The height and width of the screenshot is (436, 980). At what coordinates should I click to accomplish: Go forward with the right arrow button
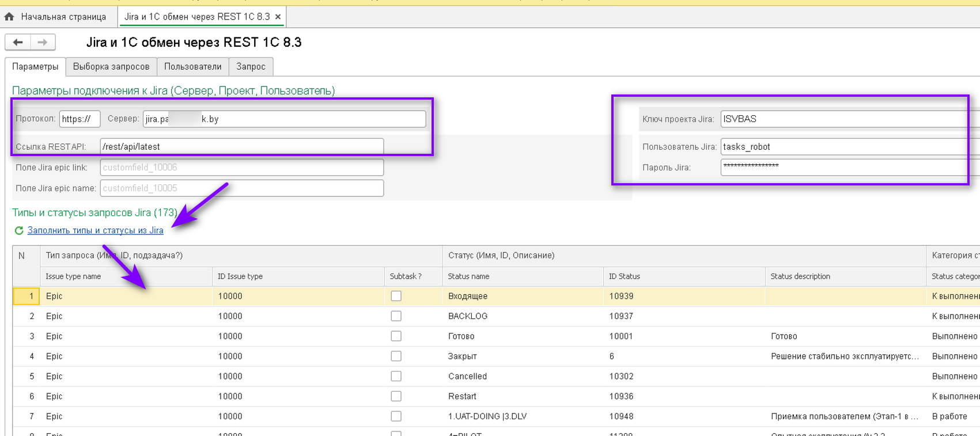coord(43,42)
